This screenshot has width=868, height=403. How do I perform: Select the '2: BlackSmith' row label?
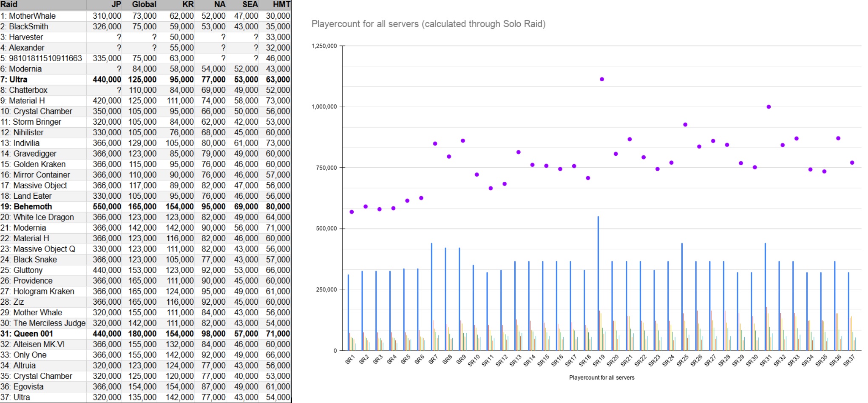coord(25,26)
